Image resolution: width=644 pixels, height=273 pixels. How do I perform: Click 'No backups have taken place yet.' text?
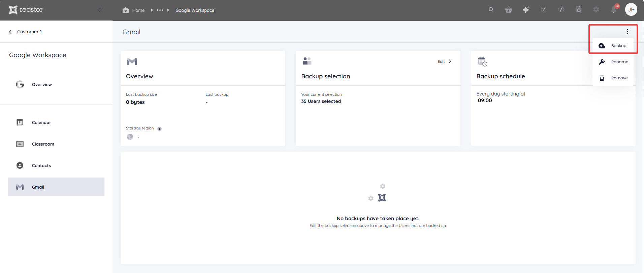tap(378, 219)
